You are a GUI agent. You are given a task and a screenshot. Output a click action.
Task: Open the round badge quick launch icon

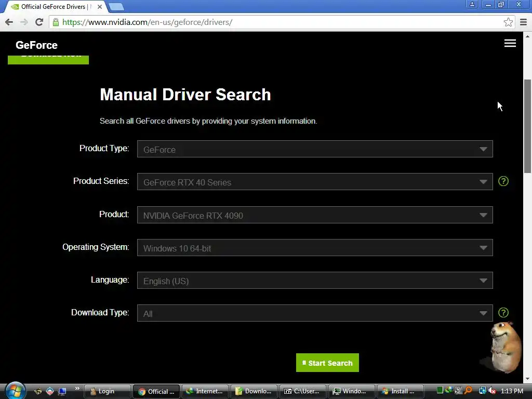(x=50, y=391)
